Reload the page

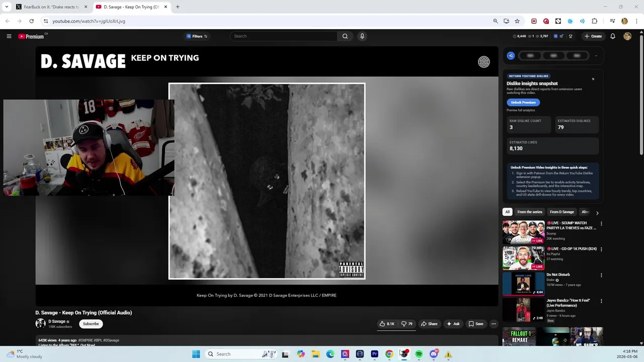coord(31,21)
